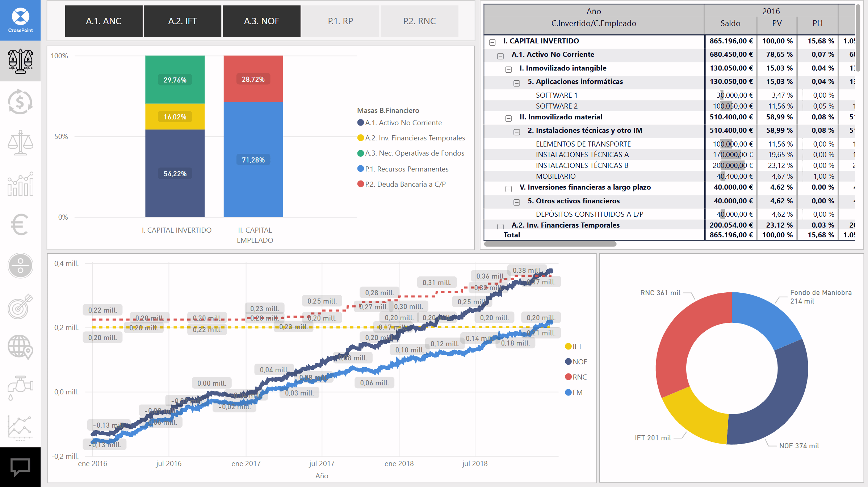868x487 pixels.
Task: Select the A.2. IFT slicer button
Action: (183, 21)
